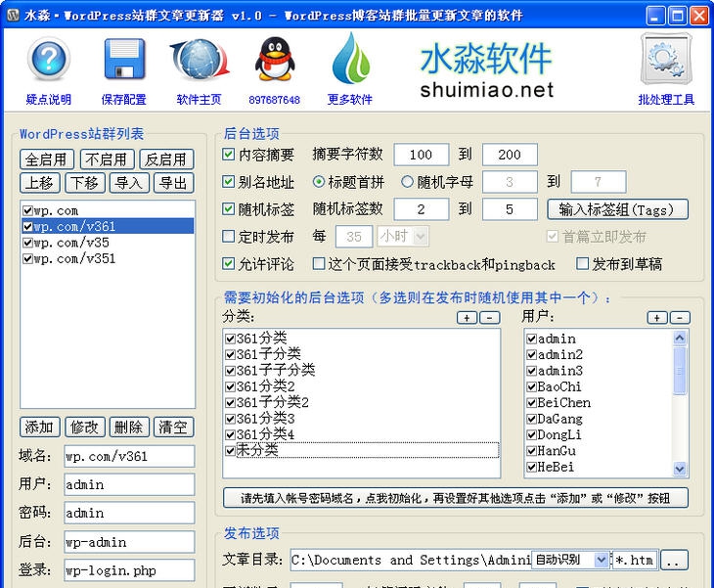Image resolution: width=714 pixels, height=588 pixels.
Task: Click 后台 wp-admin input field
Action: point(129,542)
